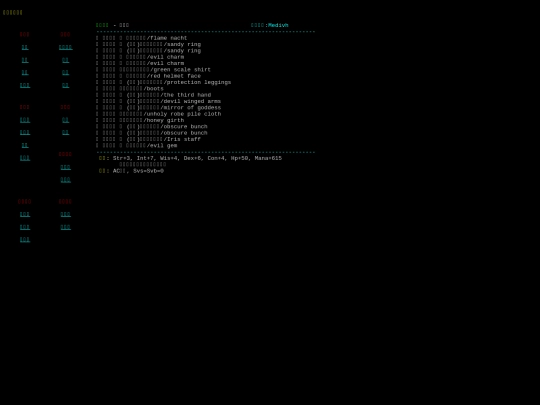
Task: Click the devil winged arms entry
Action: pos(158,101)
